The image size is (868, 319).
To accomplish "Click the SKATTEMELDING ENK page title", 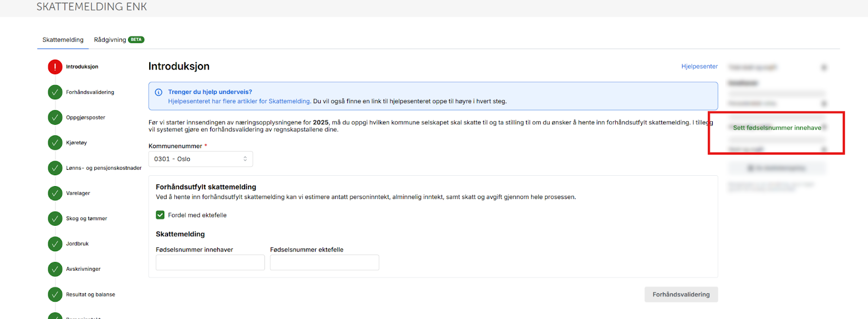I will point(92,7).
